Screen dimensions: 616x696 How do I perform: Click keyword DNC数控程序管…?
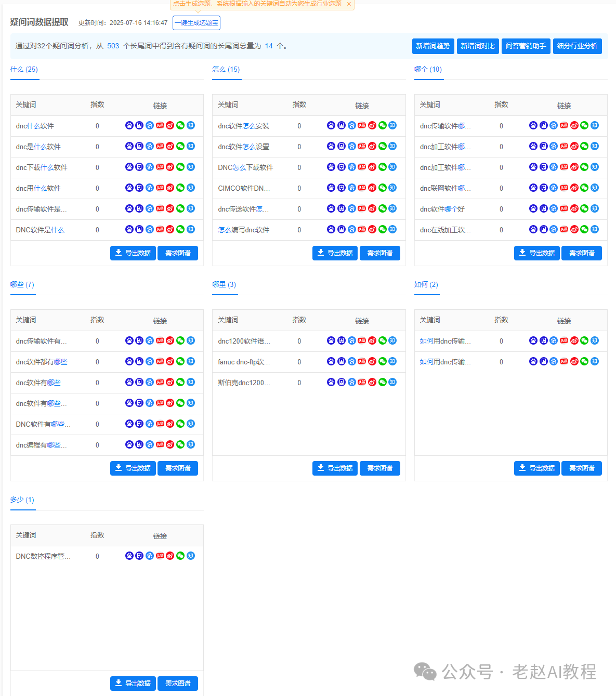(43, 556)
